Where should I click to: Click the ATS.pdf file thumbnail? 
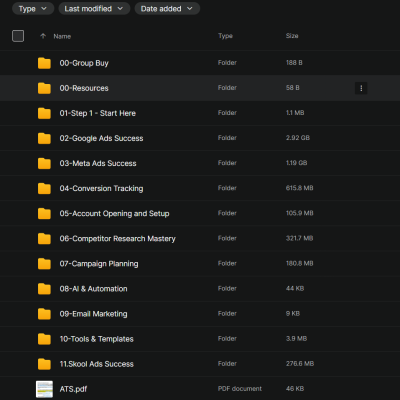click(x=44, y=389)
